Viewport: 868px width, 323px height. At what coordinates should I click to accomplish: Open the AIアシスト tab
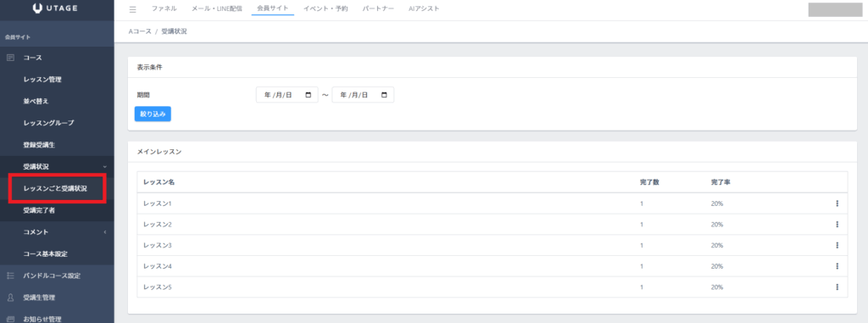point(424,8)
